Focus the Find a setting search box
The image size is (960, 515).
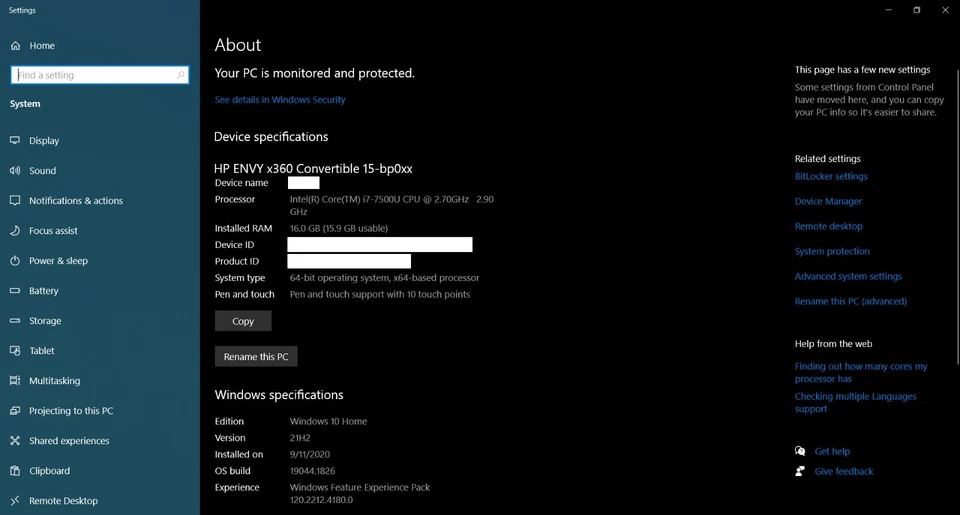100,75
